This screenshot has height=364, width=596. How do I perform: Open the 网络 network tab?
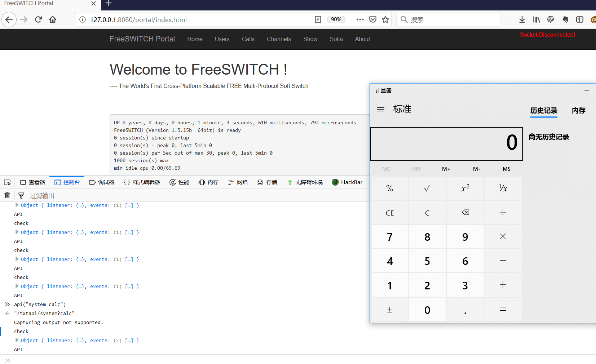(x=238, y=182)
